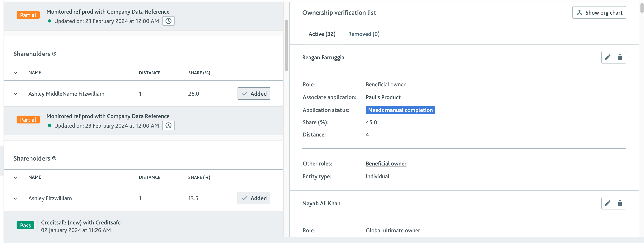Click the trash icon for Nayab Ali Khan
The height and width of the screenshot is (243, 644).
click(620, 203)
